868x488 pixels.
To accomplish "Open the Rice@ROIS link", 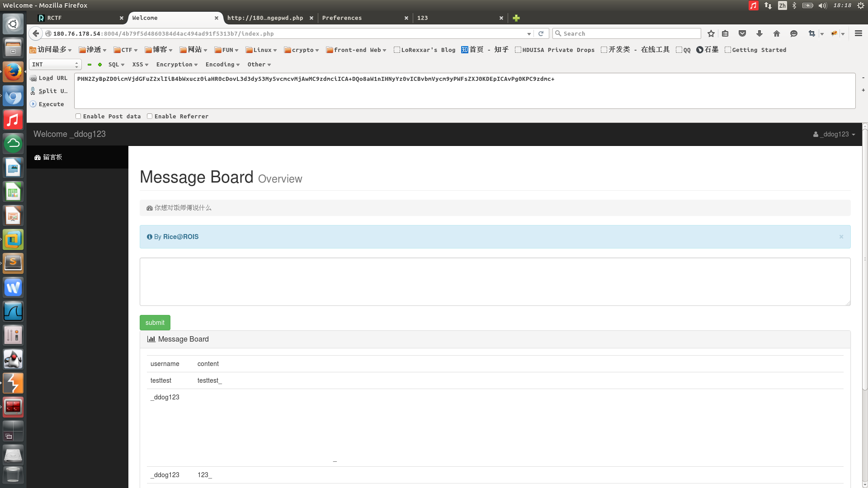I will (x=181, y=237).
